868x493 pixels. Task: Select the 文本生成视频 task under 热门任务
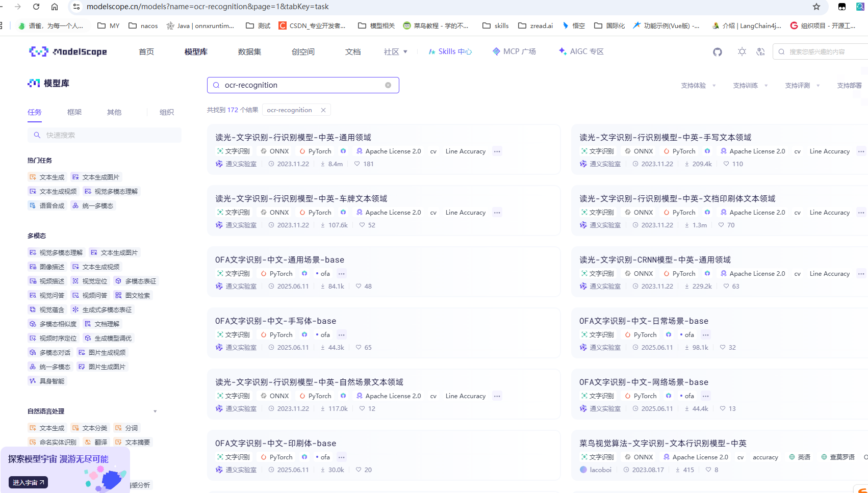tap(53, 192)
